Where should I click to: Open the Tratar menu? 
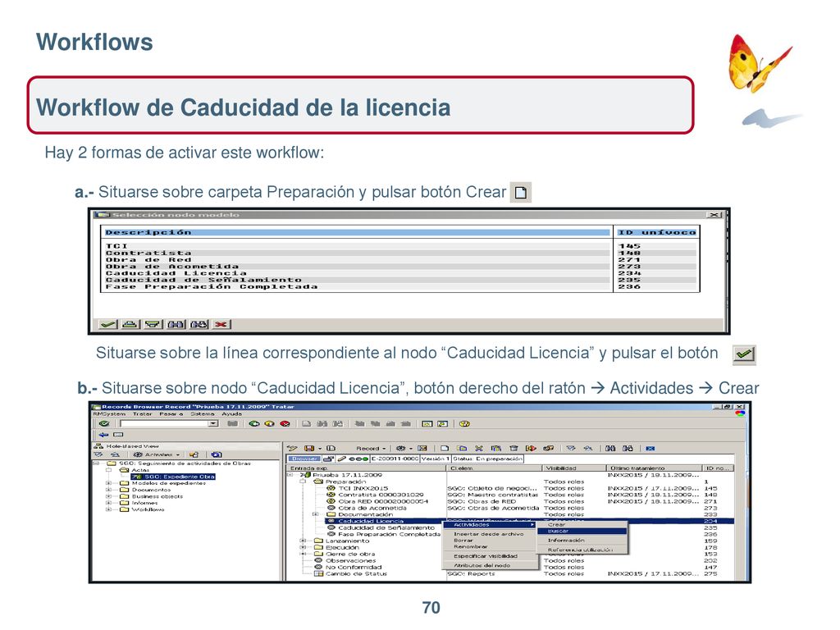pyautogui.click(x=143, y=414)
